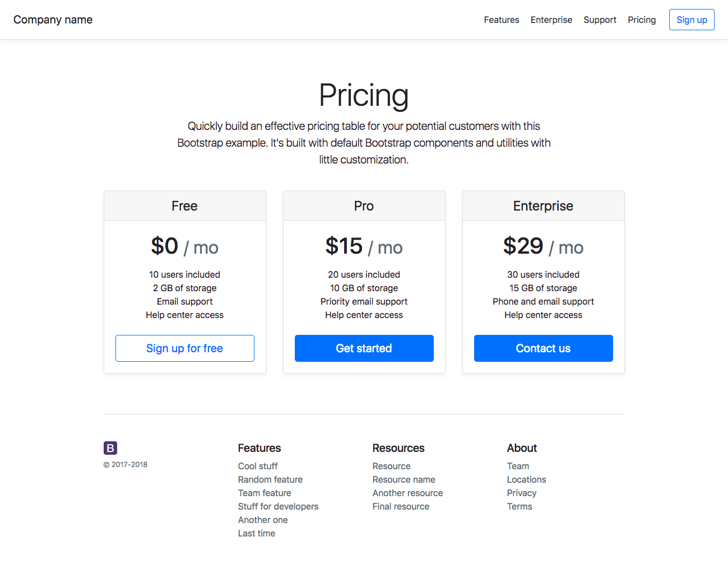728x588 pixels.
Task: Go to Support in top navigation
Action: click(x=600, y=20)
